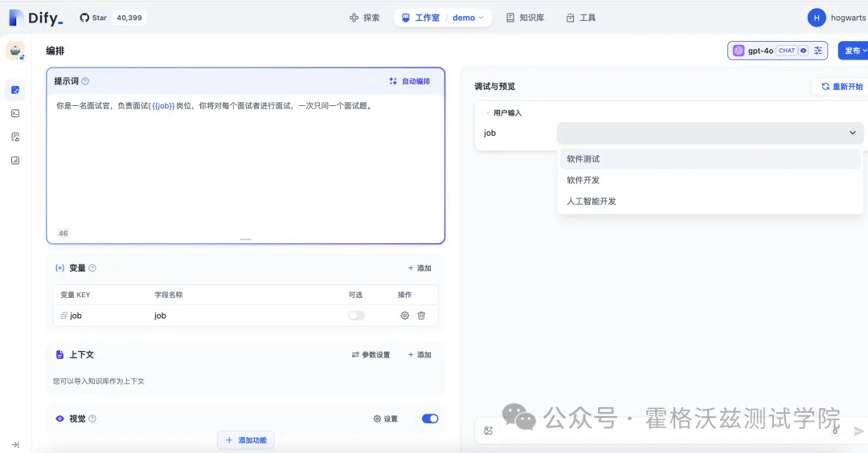Open 参数设置 in the 上下文 section
The image size is (868, 453).
[x=371, y=354]
